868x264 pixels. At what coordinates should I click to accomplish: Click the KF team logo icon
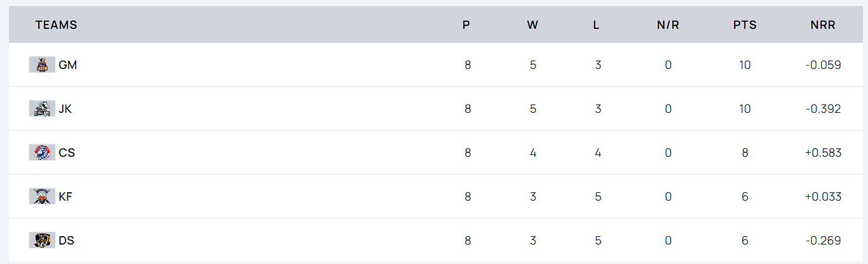pyautogui.click(x=42, y=197)
